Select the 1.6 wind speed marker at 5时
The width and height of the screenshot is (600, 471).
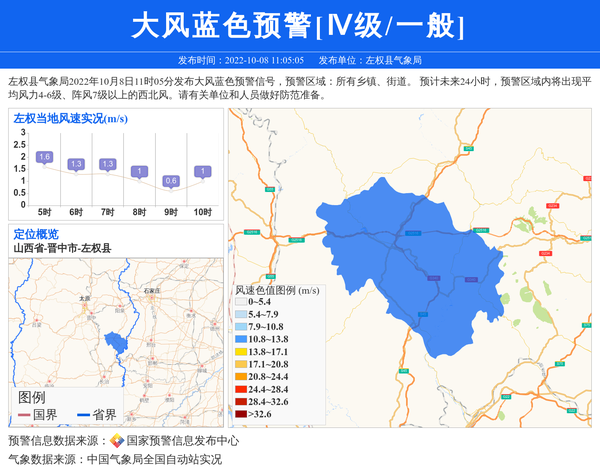pos(44,157)
